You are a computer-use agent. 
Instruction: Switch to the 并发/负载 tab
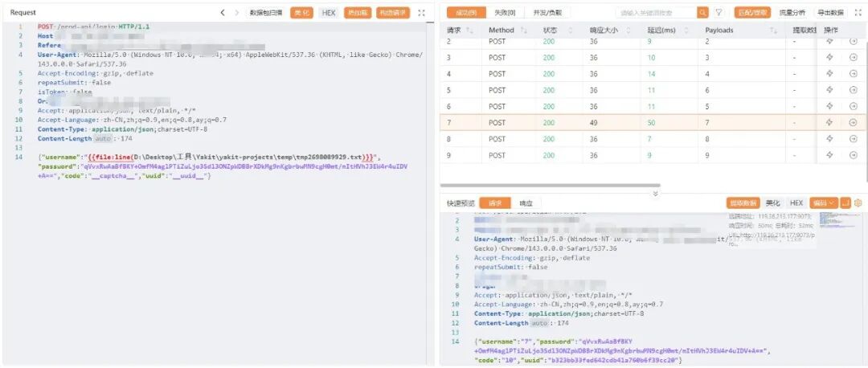coord(547,12)
